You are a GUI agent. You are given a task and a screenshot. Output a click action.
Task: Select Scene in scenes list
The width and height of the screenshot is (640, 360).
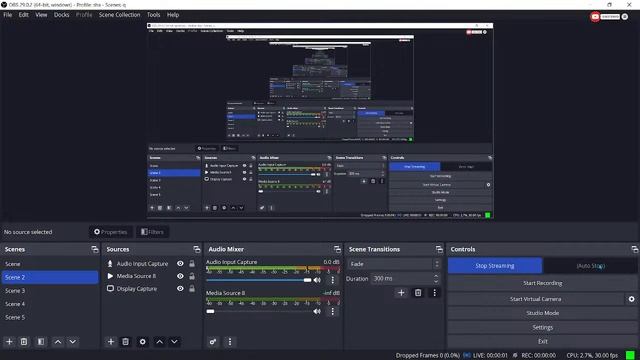(49, 264)
